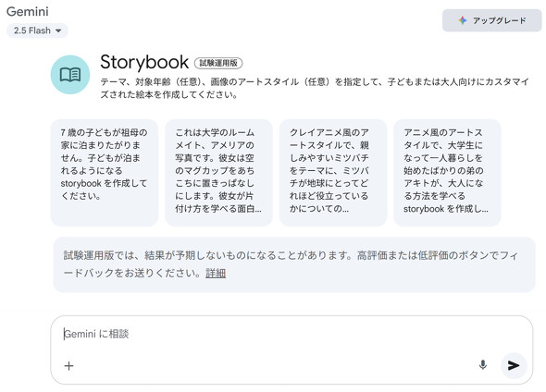The width and height of the screenshot is (546, 392).
Task: Select the 7歳の子ども grandma sleepover prompt card
Action: 105,173
